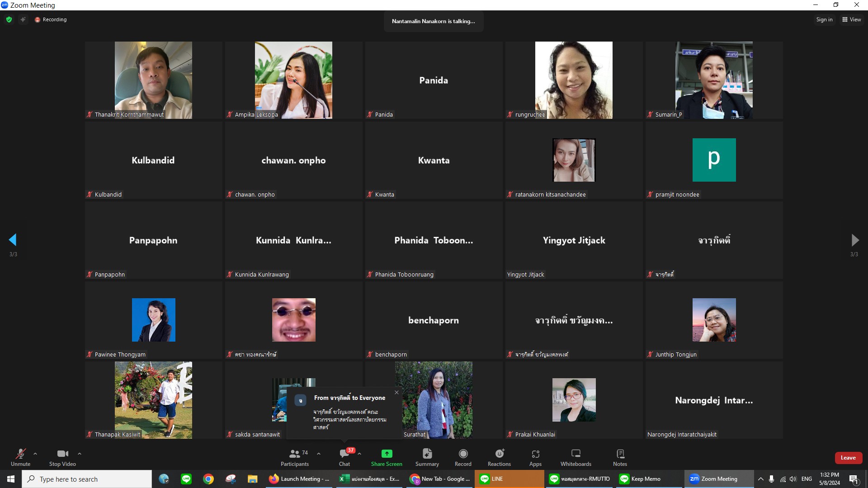Screen dimensions: 868x488
Task: Click the system tray network icon
Action: coord(783,479)
